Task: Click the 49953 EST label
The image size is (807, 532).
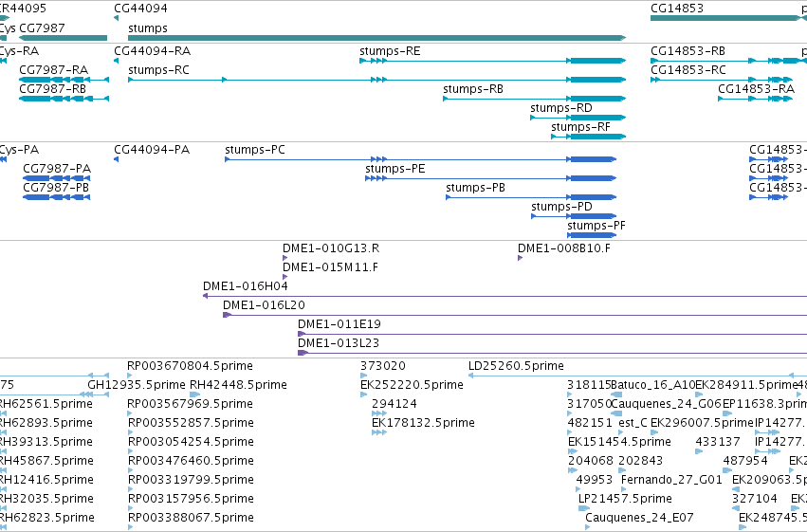Action: pyautogui.click(x=595, y=481)
